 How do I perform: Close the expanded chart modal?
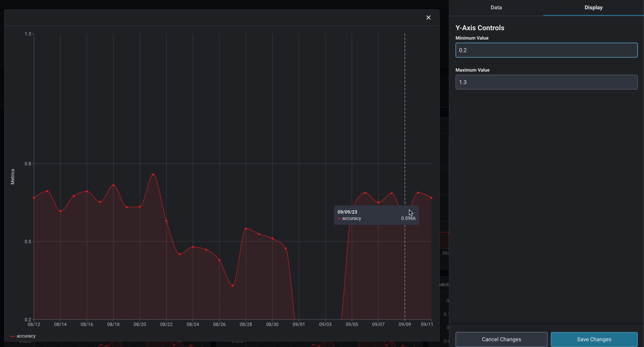click(x=428, y=18)
